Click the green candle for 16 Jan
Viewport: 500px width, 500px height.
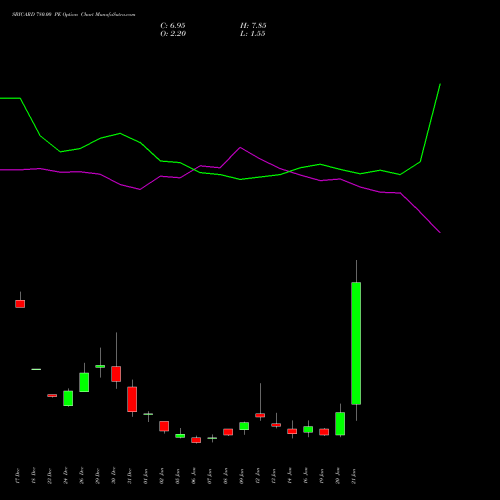[308, 429]
